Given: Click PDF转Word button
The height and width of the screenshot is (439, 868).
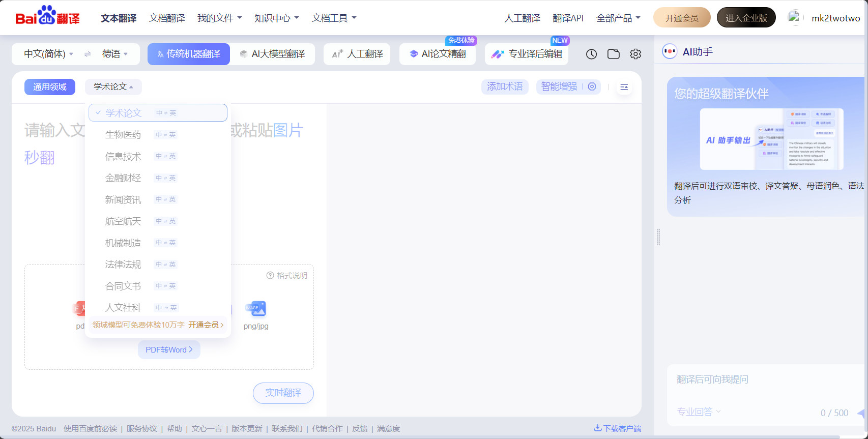Looking at the screenshot, I should (169, 350).
